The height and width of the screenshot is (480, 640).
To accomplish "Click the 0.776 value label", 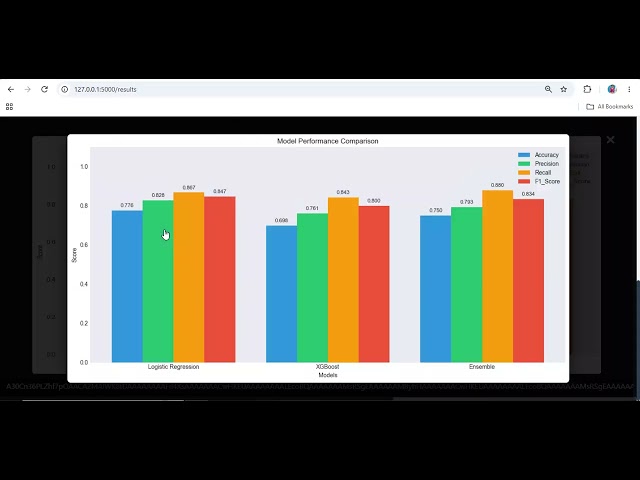I will click(127, 205).
